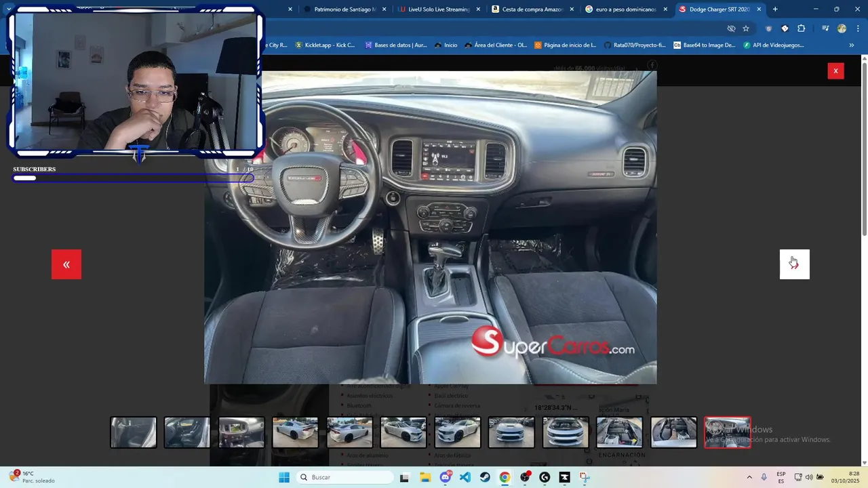Image resolution: width=868 pixels, height=488 pixels.
Task: Open the ESP ES language switcher
Action: click(x=781, y=477)
